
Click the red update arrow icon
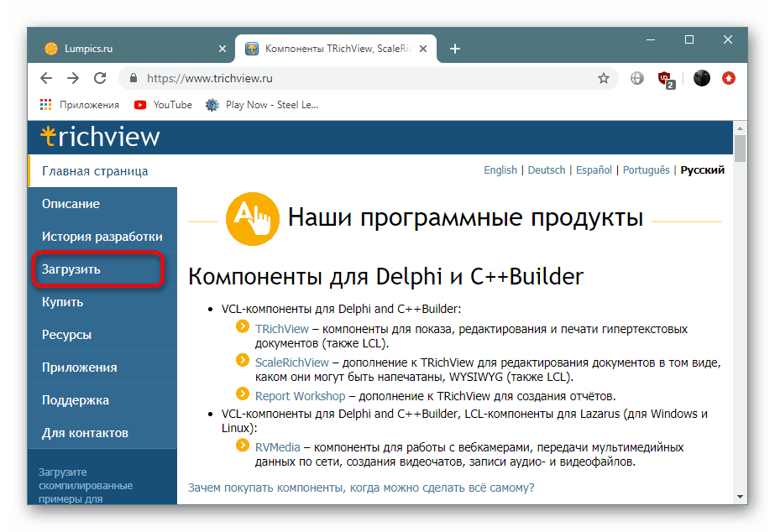pyautogui.click(x=729, y=78)
